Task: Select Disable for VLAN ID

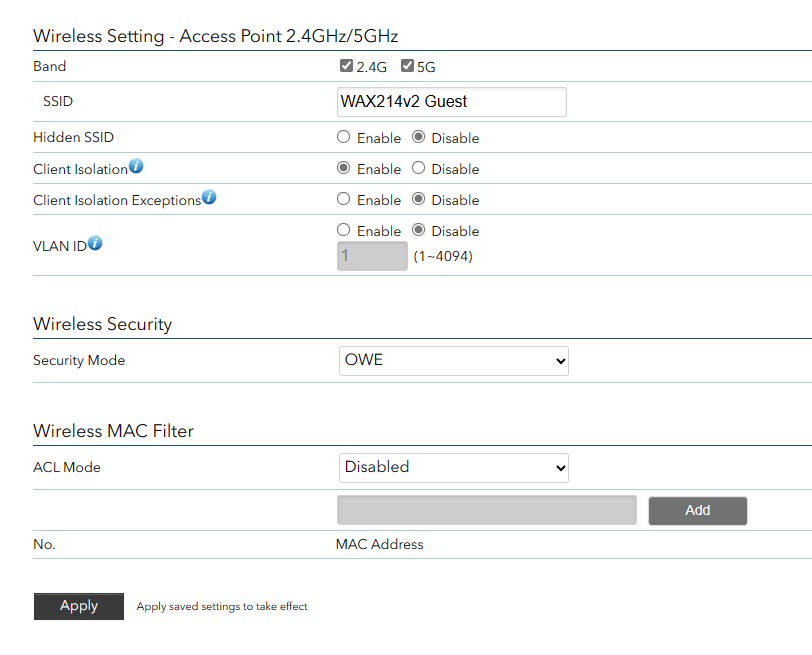Action: (418, 230)
